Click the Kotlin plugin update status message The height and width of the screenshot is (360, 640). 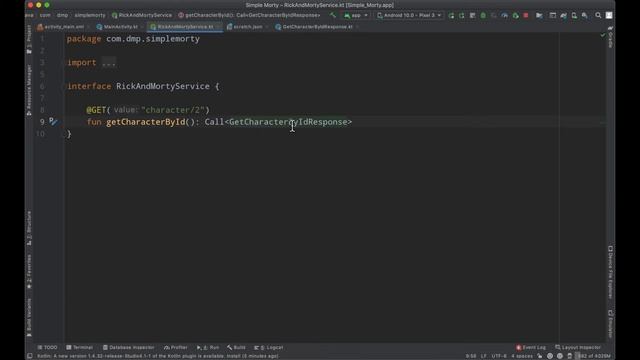158,356
